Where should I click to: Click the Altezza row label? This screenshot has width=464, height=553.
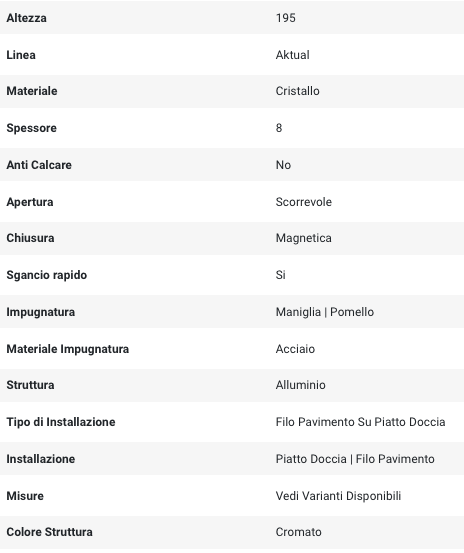pyautogui.click(x=26, y=18)
